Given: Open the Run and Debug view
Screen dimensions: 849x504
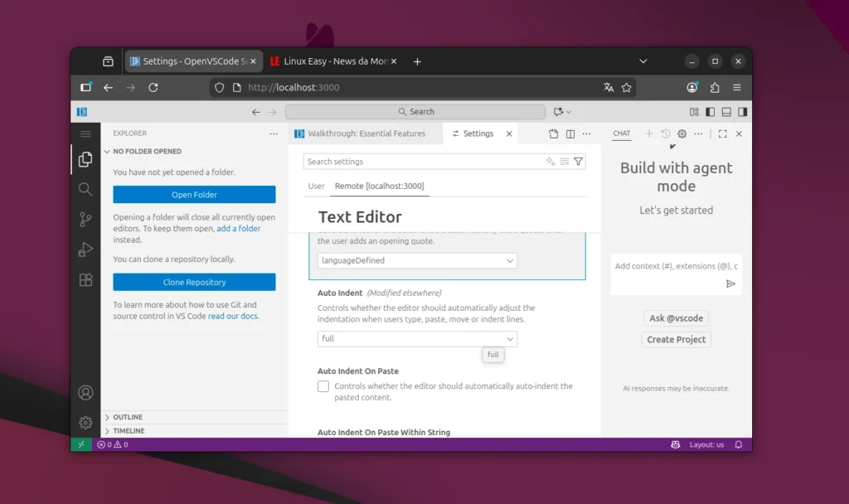Looking at the screenshot, I should [x=84, y=249].
